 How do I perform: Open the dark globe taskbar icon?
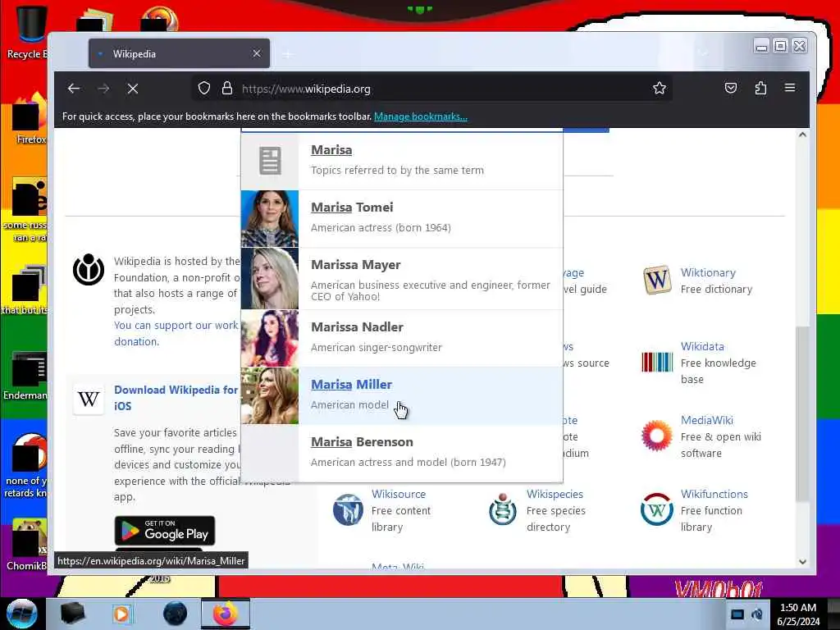pos(176,614)
